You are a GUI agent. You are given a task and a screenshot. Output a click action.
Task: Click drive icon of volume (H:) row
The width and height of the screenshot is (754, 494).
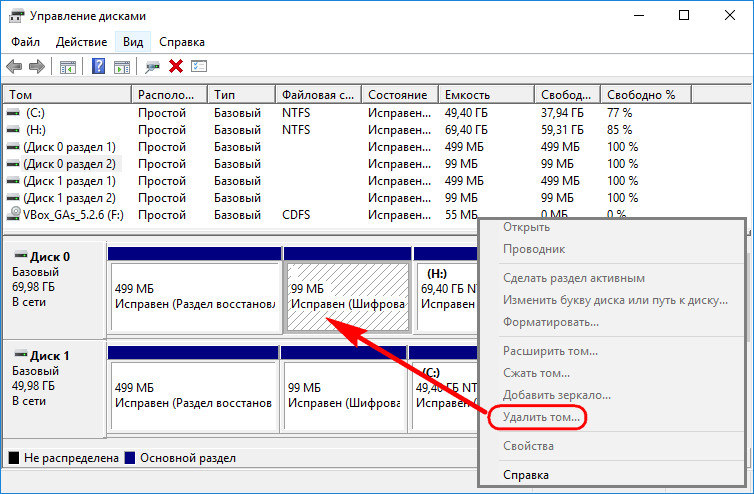(x=13, y=130)
